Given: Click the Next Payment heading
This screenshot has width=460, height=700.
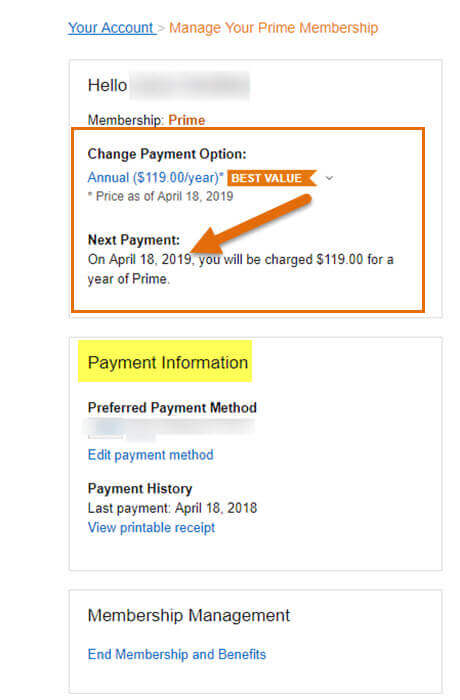Looking at the screenshot, I should click(134, 240).
